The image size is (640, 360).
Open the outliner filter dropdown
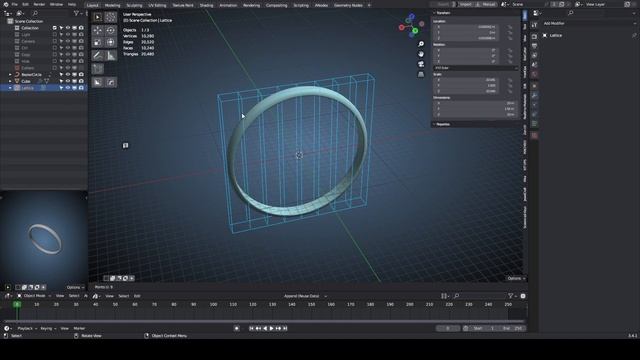click(77, 13)
